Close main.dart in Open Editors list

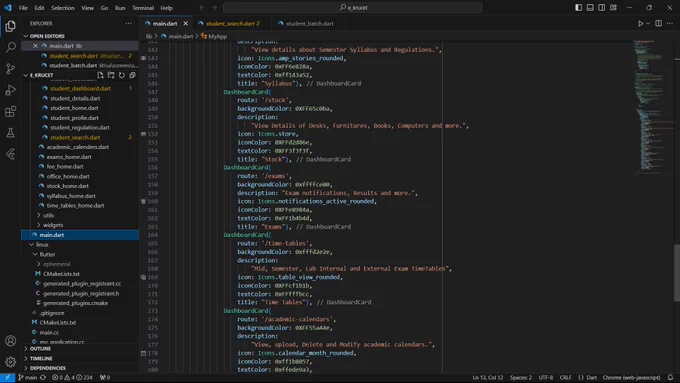click(x=35, y=46)
